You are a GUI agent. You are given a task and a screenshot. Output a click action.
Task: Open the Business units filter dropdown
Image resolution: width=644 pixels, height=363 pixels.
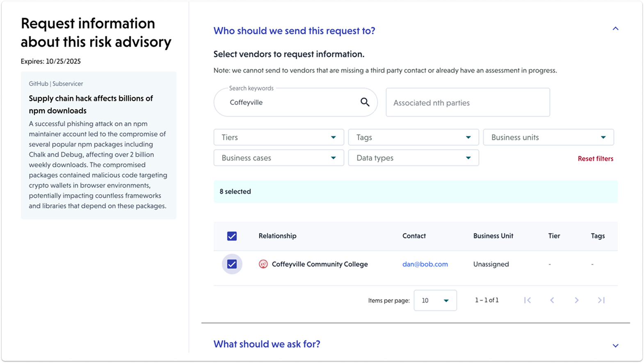point(548,137)
